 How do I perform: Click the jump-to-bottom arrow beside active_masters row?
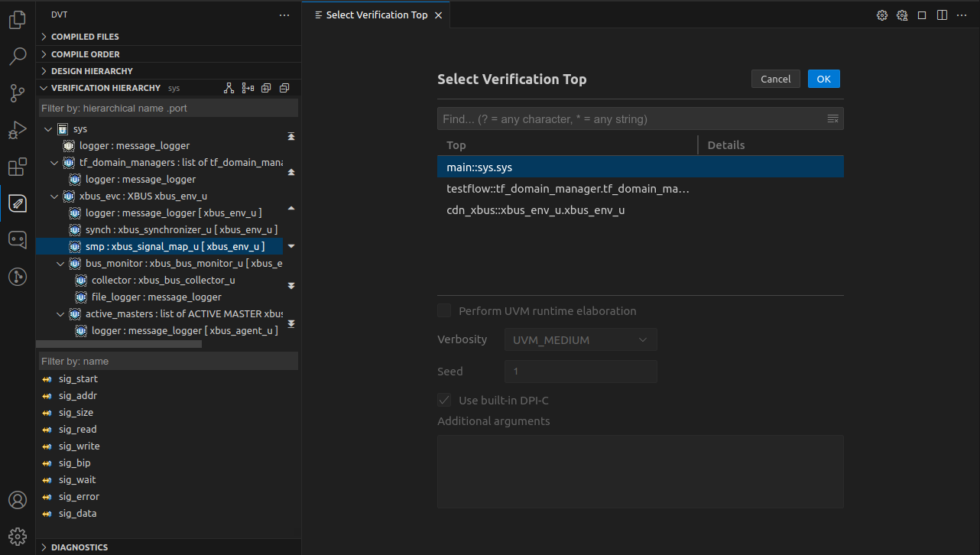pyautogui.click(x=290, y=324)
